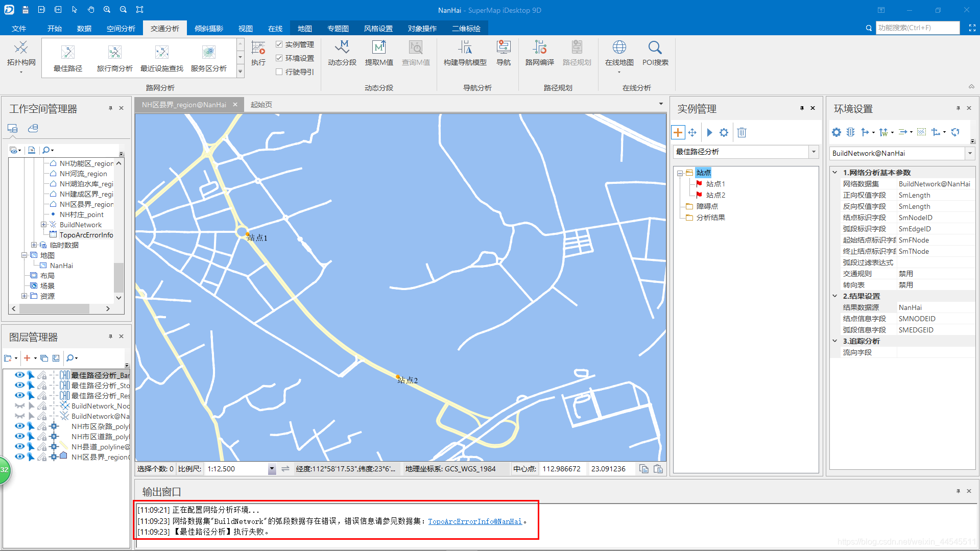The image size is (980, 551).
Task: Click the trash delete icon in 实例管理
Action: pos(742,133)
